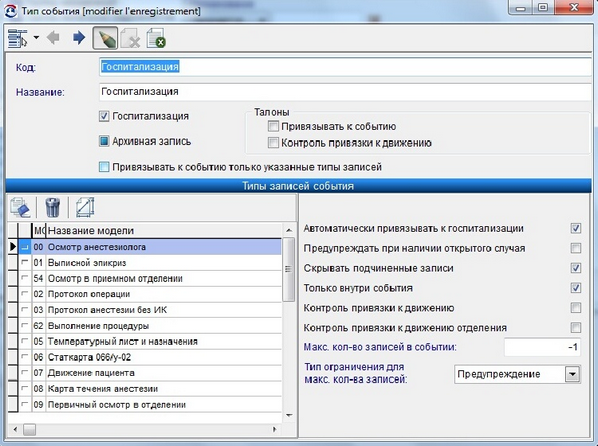This screenshot has height=446, width=598.
Task: Click the delete record icon with X
Action: (130, 38)
